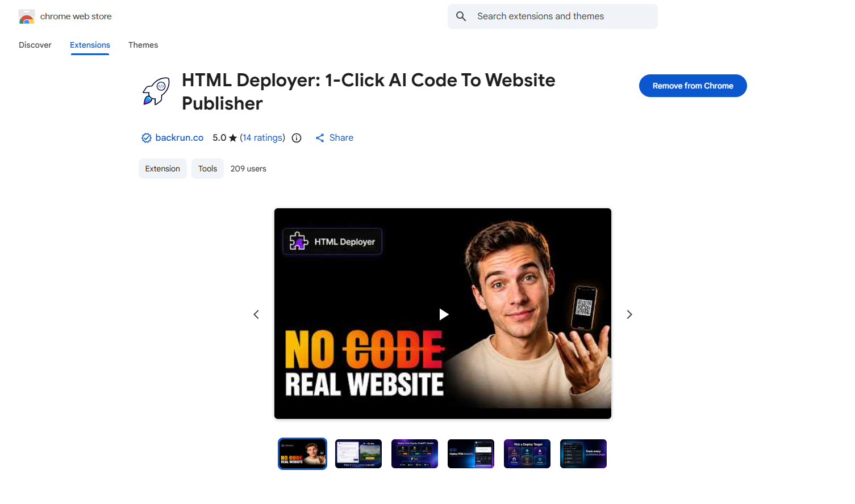The image size is (855, 504).
Task: Open the Discover tab
Action: point(35,45)
